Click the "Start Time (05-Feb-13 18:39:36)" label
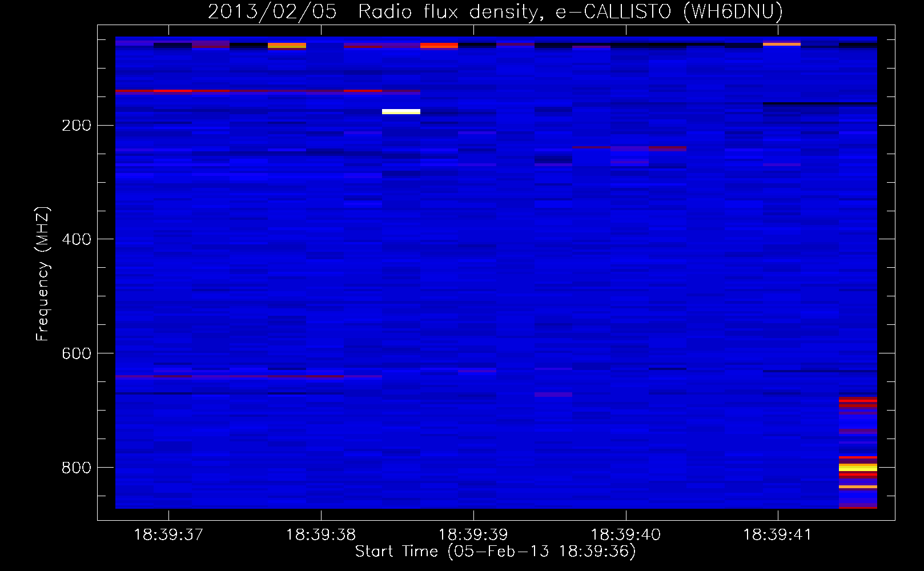Viewport: 924px width, 571px height. [x=495, y=552]
